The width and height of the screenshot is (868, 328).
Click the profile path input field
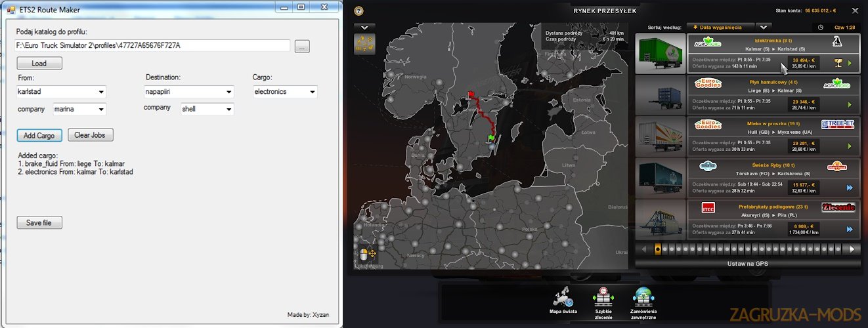[152, 46]
